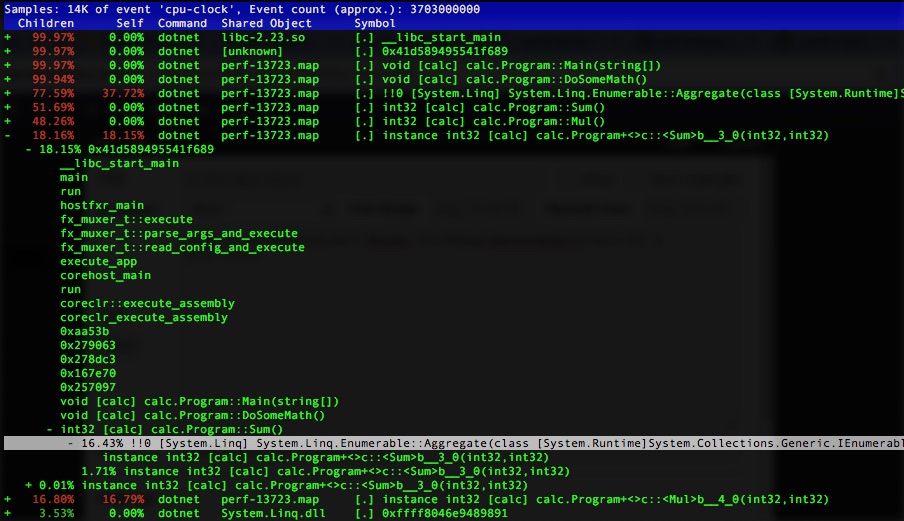Select the 0x257097 address entry
904x521 pixels.
coord(88,387)
